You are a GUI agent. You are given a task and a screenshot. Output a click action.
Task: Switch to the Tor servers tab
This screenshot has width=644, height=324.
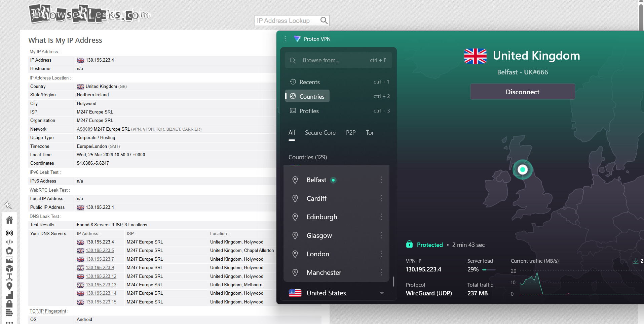[370, 133]
